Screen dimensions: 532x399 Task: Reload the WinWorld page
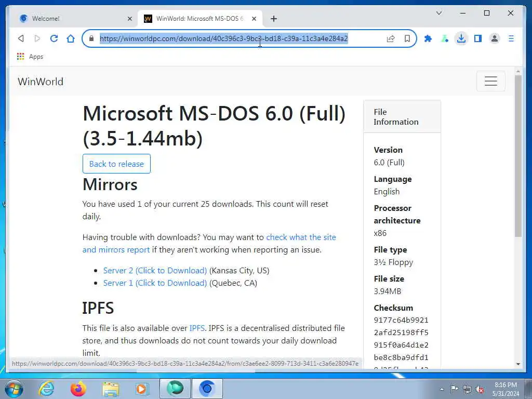click(x=54, y=38)
